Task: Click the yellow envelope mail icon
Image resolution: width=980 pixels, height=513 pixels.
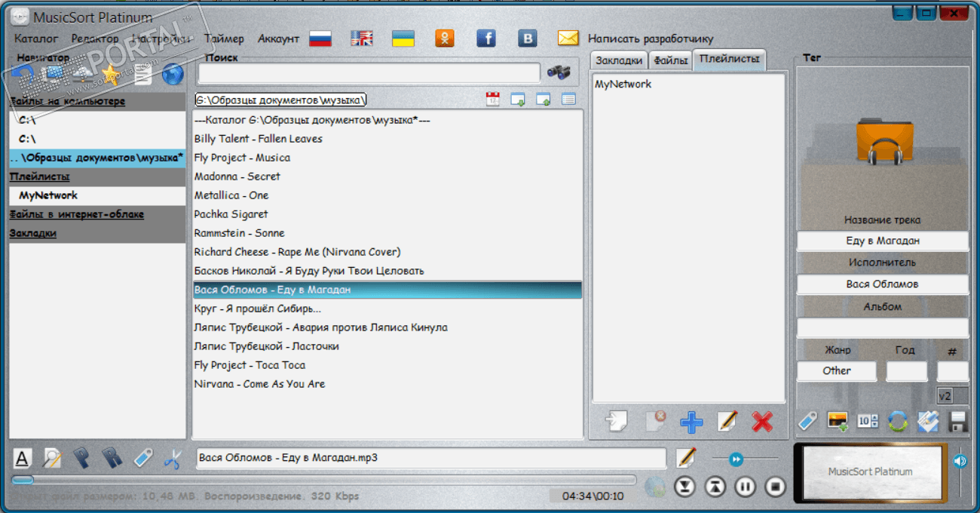Action: coord(568,38)
